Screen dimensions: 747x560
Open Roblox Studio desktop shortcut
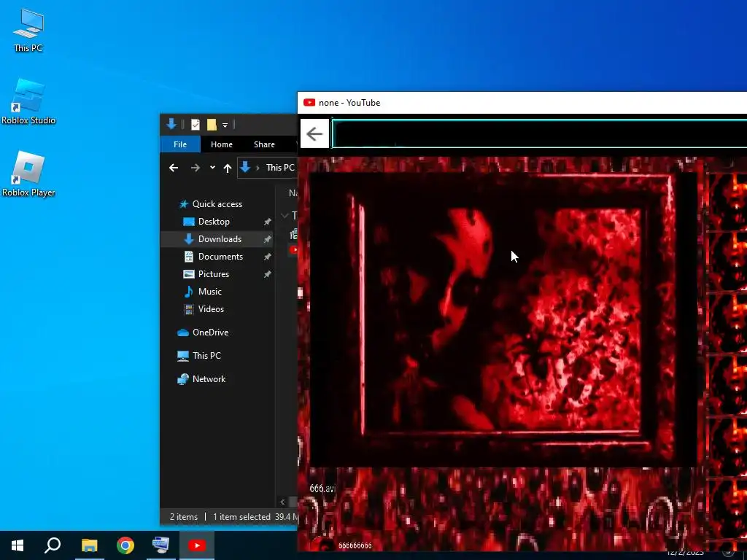28,102
